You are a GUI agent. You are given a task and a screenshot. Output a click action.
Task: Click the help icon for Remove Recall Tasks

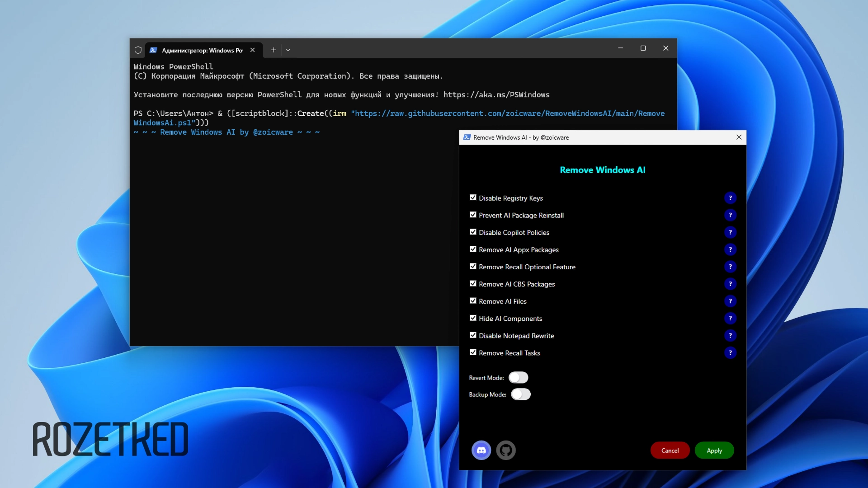pos(731,353)
